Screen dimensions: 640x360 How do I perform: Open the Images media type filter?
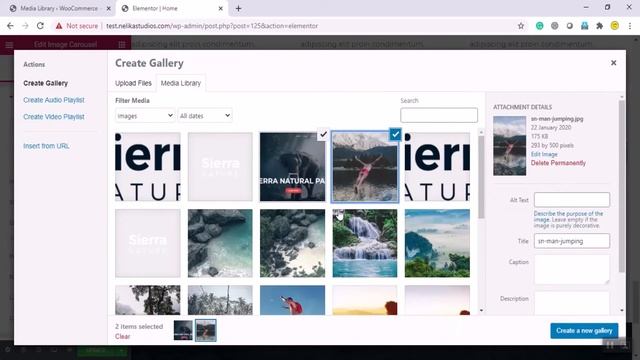(145, 116)
